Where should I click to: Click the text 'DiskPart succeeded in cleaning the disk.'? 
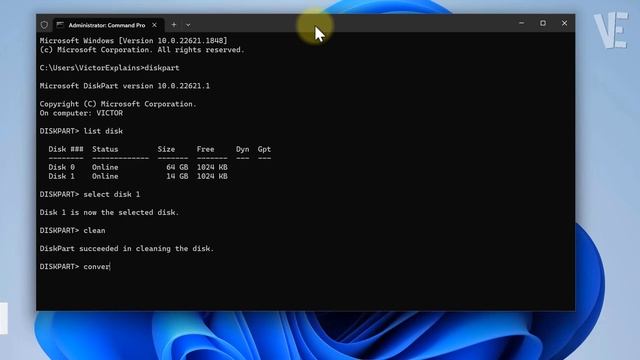pos(127,249)
